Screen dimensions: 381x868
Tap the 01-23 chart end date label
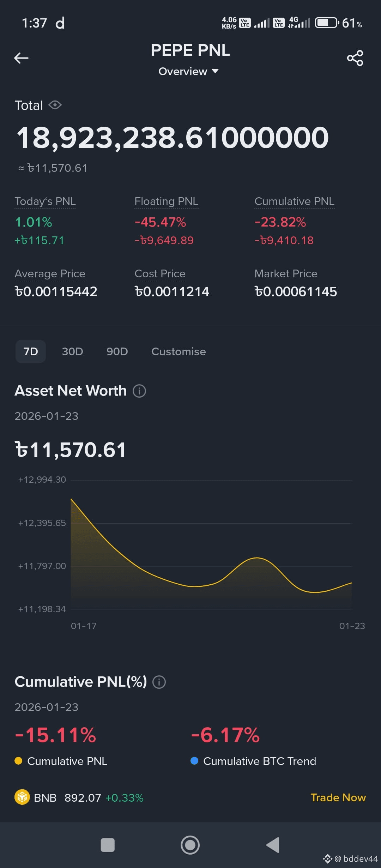(x=352, y=626)
